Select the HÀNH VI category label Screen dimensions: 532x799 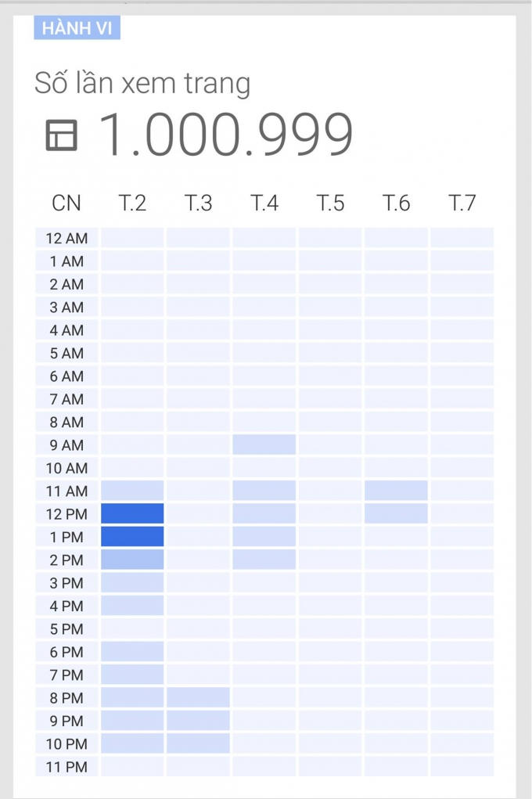pyautogui.click(x=77, y=28)
